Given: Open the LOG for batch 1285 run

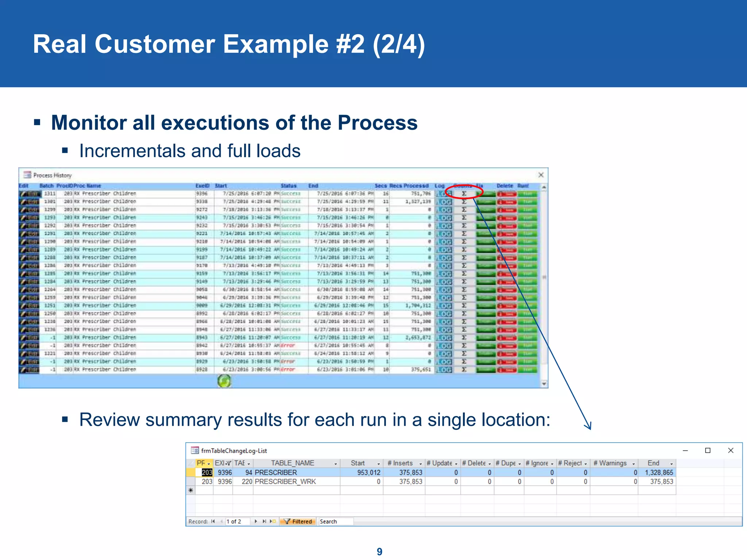Looking at the screenshot, I should (444, 274).
